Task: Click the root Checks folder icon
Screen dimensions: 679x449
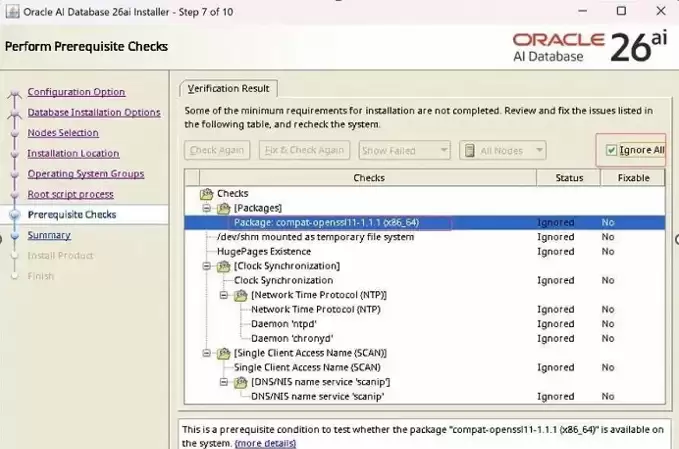Action: [207, 194]
